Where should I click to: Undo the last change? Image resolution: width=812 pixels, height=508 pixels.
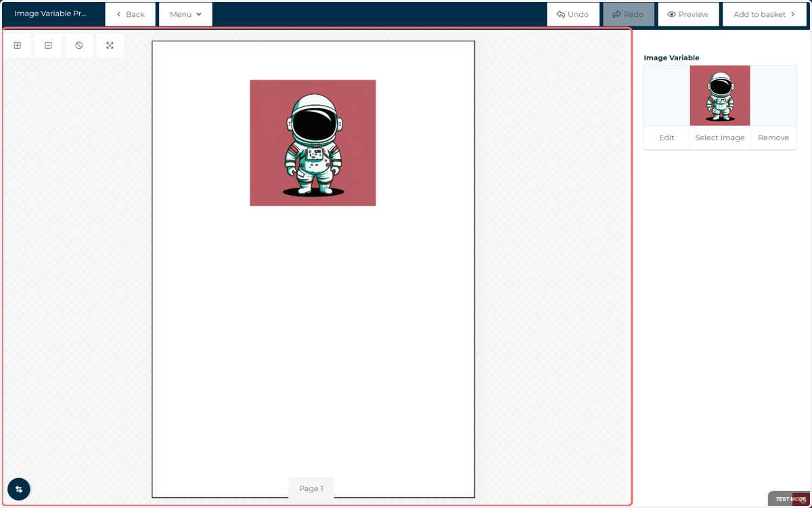pos(573,14)
